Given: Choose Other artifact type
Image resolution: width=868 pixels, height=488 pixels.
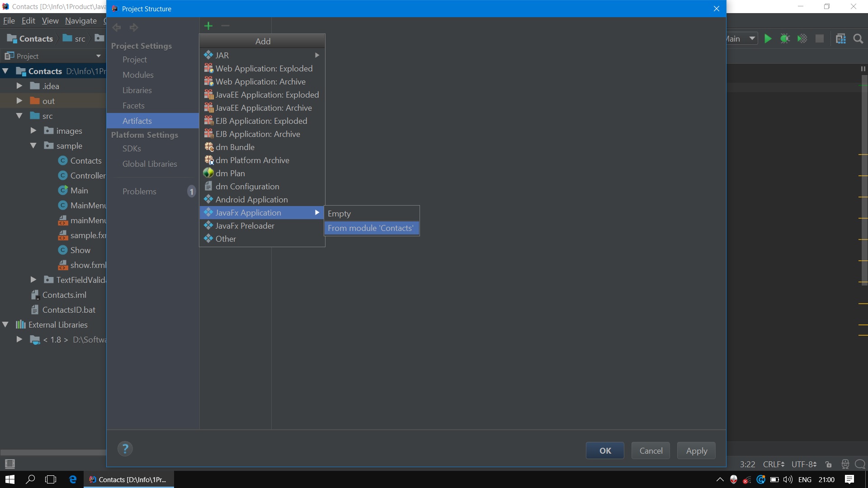Looking at the screenshot, I should [262, 239].
